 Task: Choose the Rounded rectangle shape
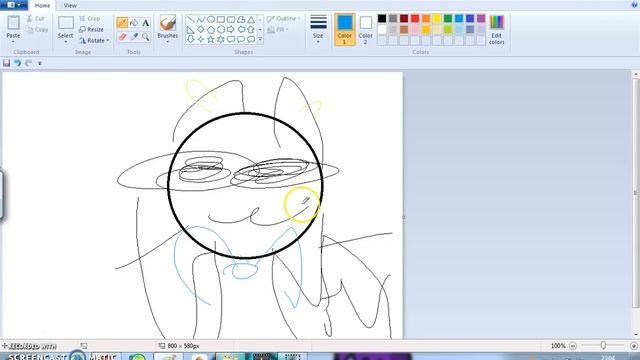[231, 20]
